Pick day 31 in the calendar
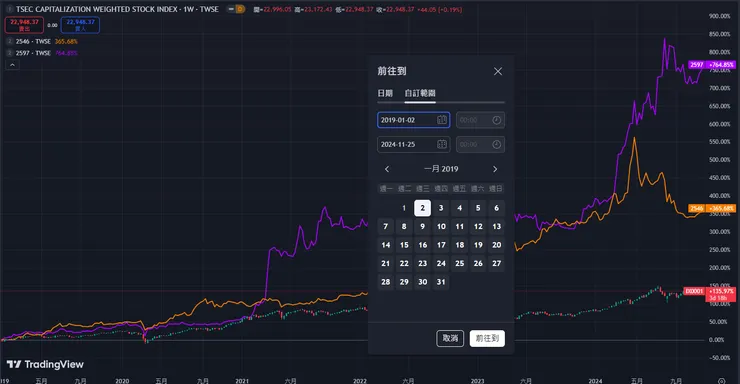The width and height of the screenshot is (740, 384). [x=441, y=282]
